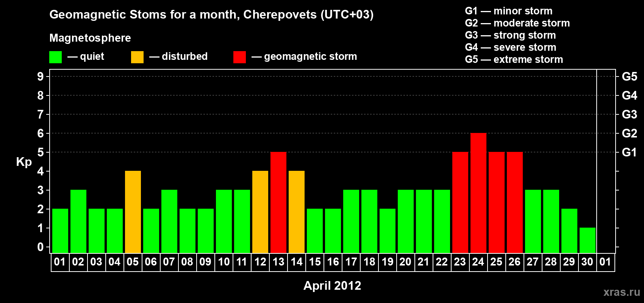Click the tallest red bar, day 24
This screenshot has height=303, width=644.
pos(478,193)
